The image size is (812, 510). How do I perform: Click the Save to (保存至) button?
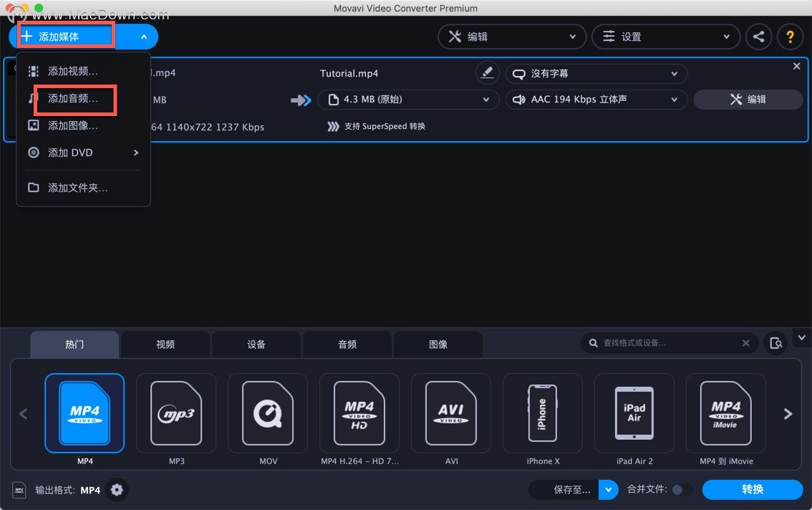[564, 490]
